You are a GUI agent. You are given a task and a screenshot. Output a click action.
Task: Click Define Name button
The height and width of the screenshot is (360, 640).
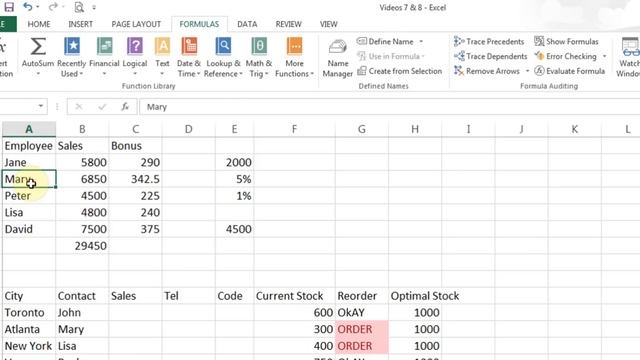click(x=386, y=42)
